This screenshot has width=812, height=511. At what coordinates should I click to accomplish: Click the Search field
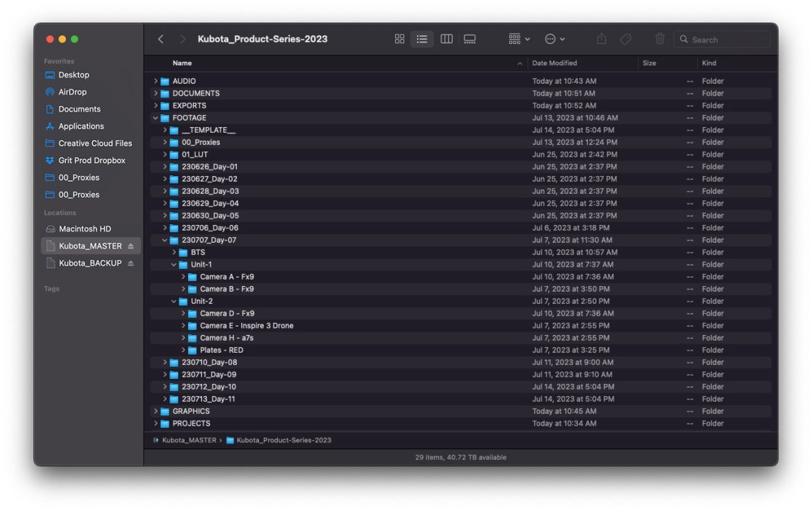coord(722,39)
